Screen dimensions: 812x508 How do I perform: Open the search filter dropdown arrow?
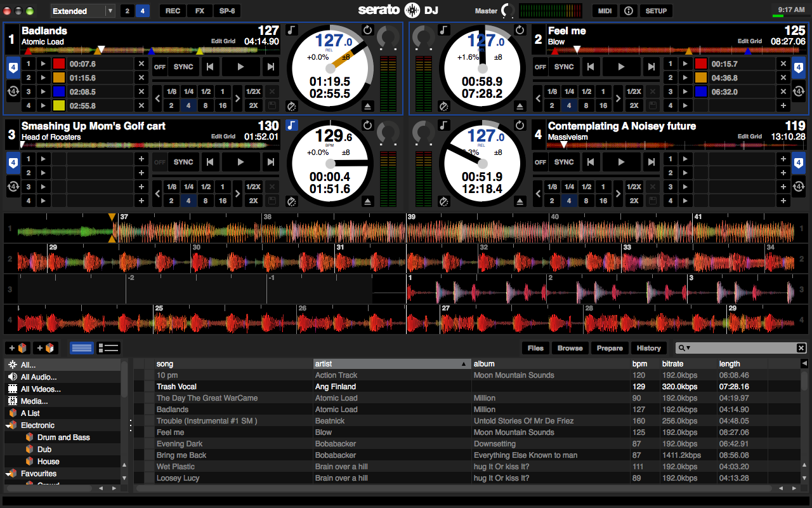689,348
